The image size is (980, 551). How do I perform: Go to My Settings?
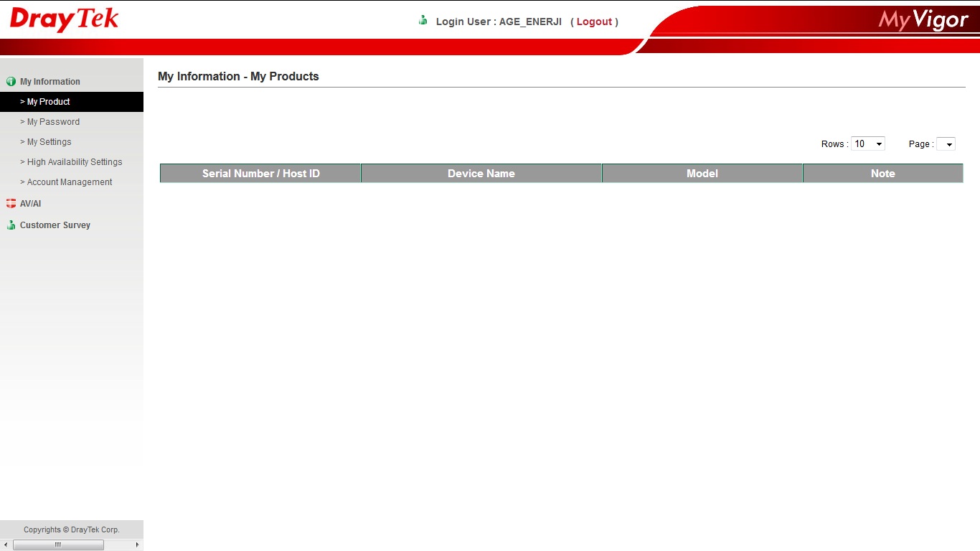coord(49,142)
